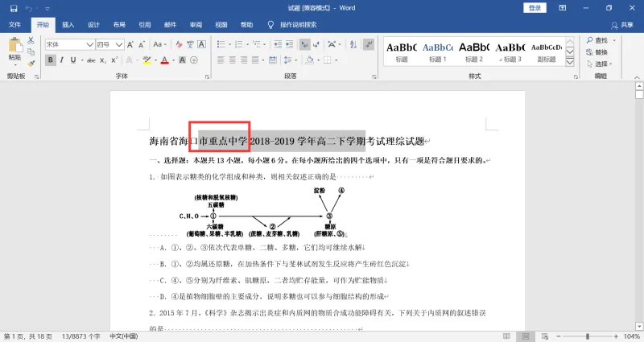The width and height of the screenshot is (644, 342).
Task: Align paragraph text to the right
Action: pos(244,60)
